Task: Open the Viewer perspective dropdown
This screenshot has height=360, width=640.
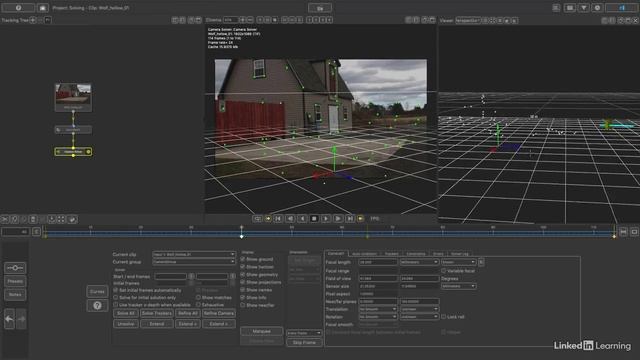Action: (468, 20)
